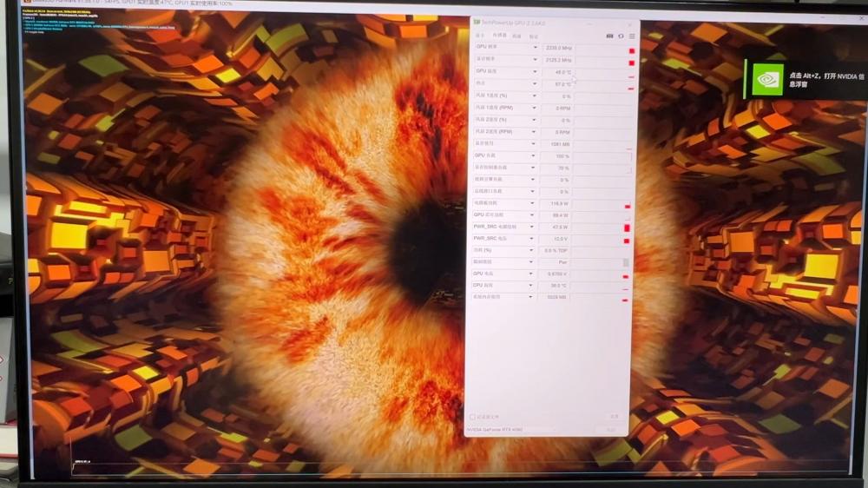Viewport: 868px width, 488px height.
Task: Click the GPU clock 2230 MHz value field
Action: coord(556,49)
